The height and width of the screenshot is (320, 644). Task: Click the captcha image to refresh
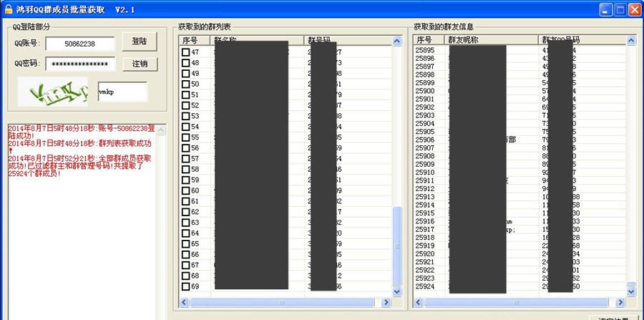(52, 92)
